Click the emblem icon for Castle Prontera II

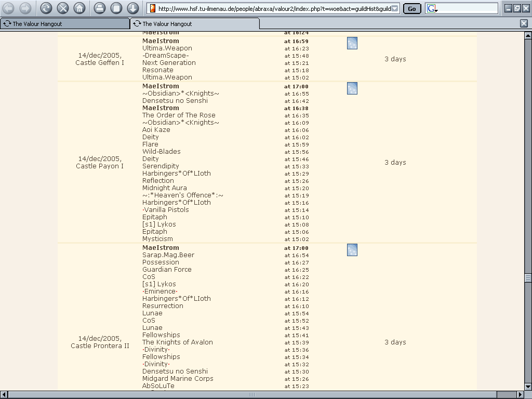[x=352, y=250]
